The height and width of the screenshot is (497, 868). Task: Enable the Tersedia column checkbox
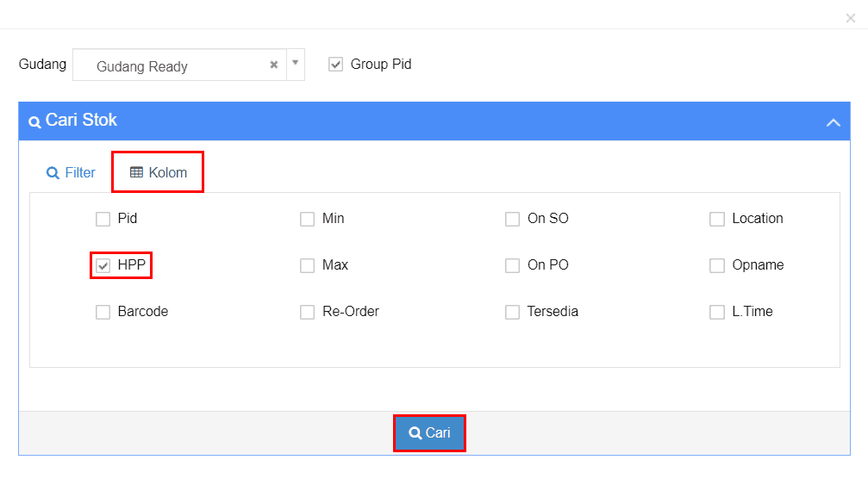tap(513, 312)
